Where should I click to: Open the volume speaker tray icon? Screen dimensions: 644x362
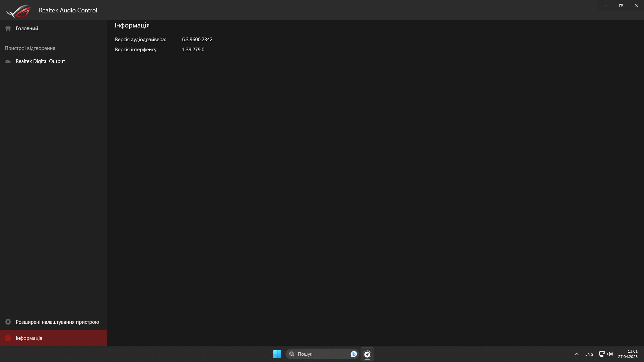[610, 354]
